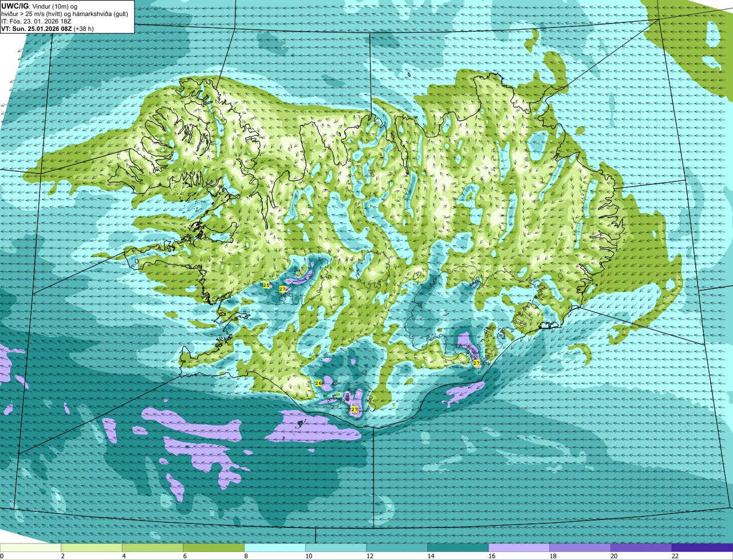733x560 pixels.
Task: Click the '12' tick label on color scale
Action: [369, 556]
